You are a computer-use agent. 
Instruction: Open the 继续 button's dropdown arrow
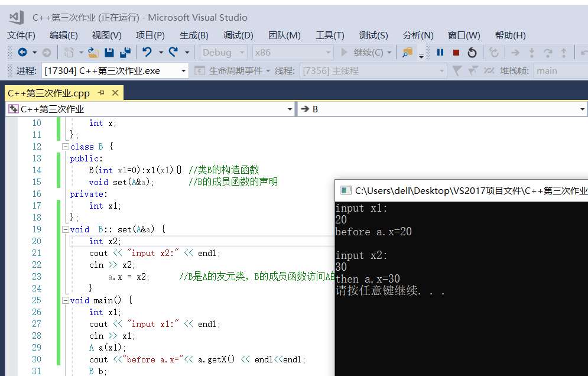point(389,53)
